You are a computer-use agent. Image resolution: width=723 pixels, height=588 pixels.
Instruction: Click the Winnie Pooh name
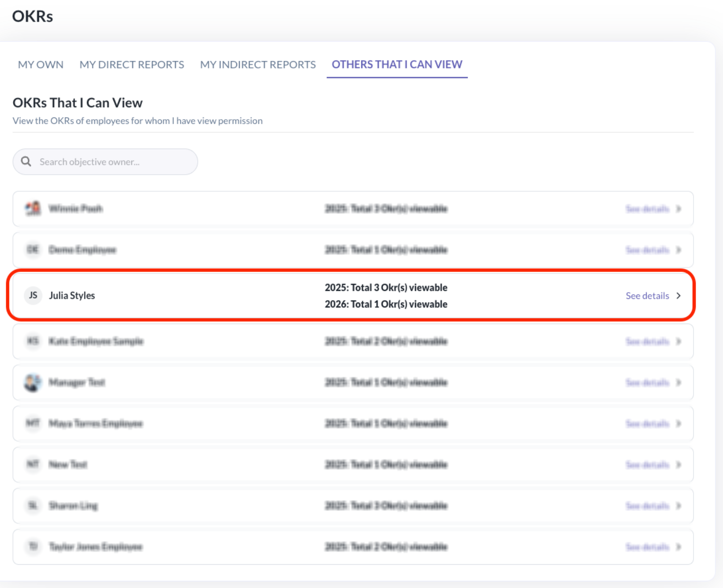(x=75, y=209)
